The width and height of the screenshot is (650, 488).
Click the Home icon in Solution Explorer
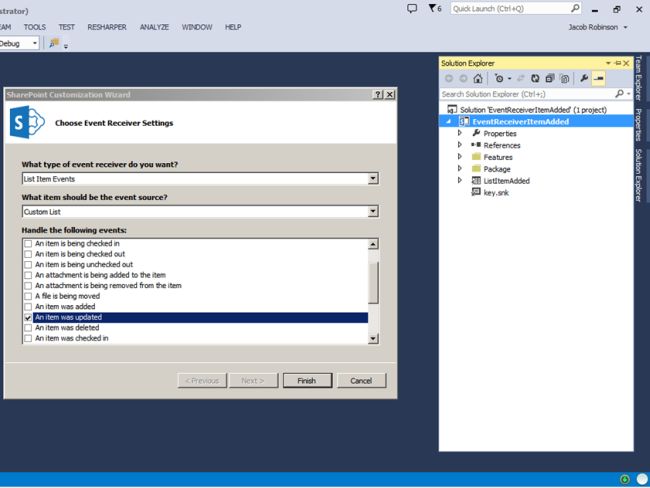point(478,78)
